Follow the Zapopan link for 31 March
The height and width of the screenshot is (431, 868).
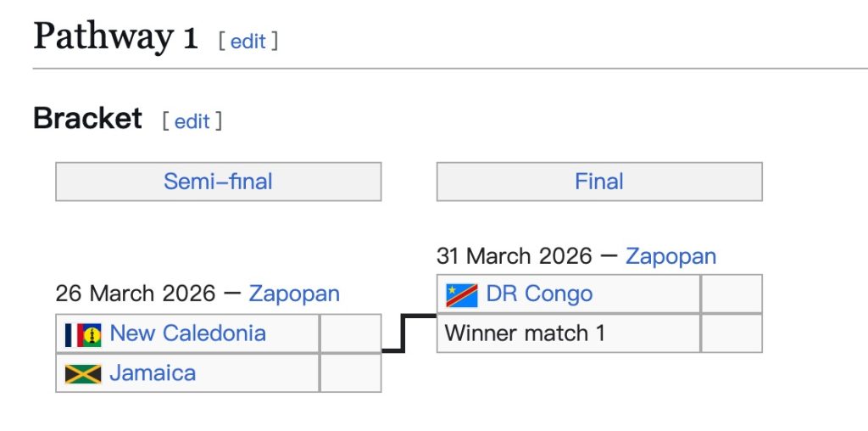point(670,255)
